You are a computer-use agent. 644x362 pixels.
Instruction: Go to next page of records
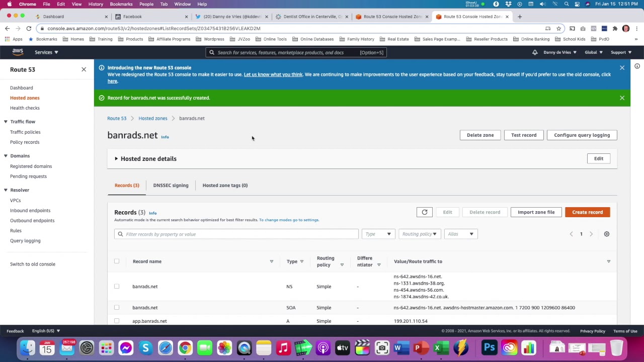tap(591, 234)
